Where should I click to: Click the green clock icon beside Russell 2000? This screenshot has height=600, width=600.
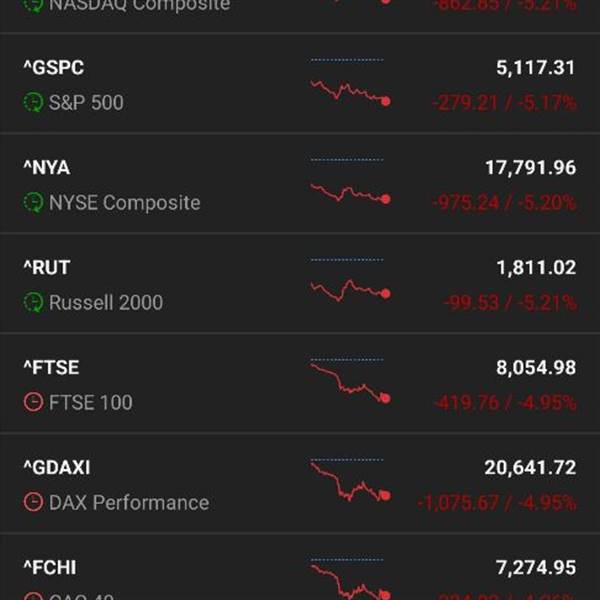(x=33, y=302)
